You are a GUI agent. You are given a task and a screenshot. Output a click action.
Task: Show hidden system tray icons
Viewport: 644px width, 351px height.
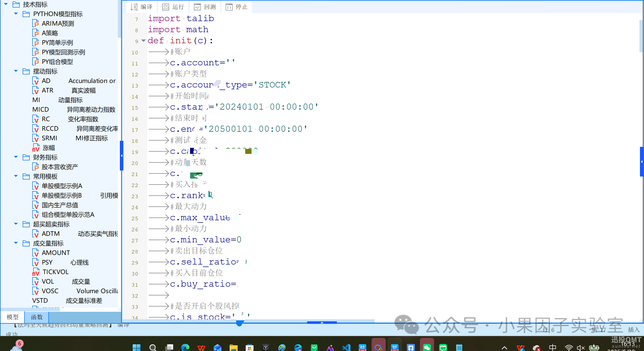coord(504,348)
